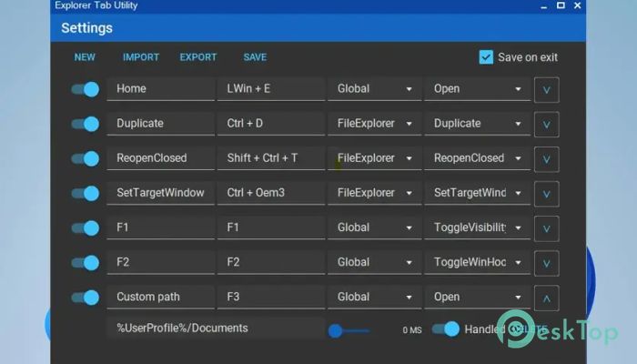Edit the SetTargetWindow name field
Image resolution: width=637 pixels, height=364 pixels.
click(x=161, y=193)
